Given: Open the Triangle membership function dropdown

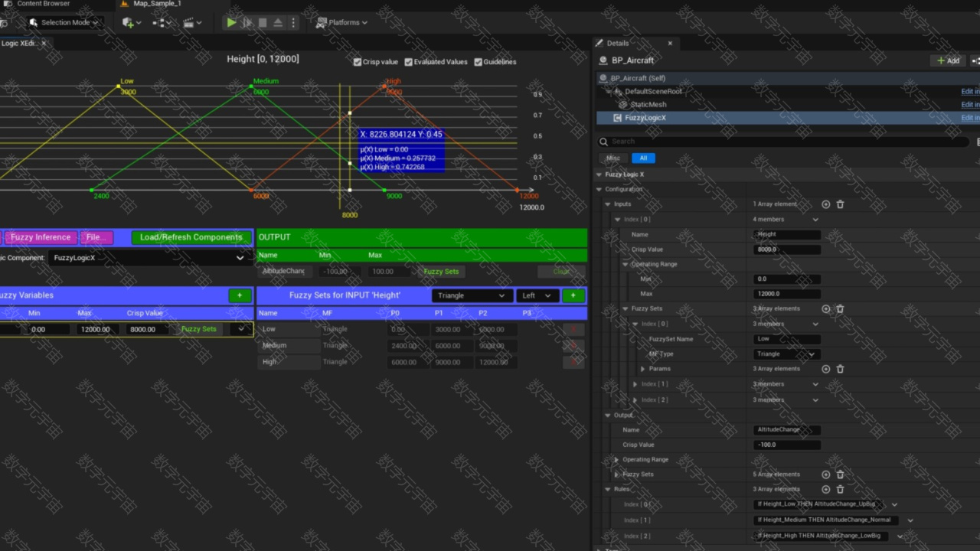Looking at the screenshot, I should coord(472,295).
